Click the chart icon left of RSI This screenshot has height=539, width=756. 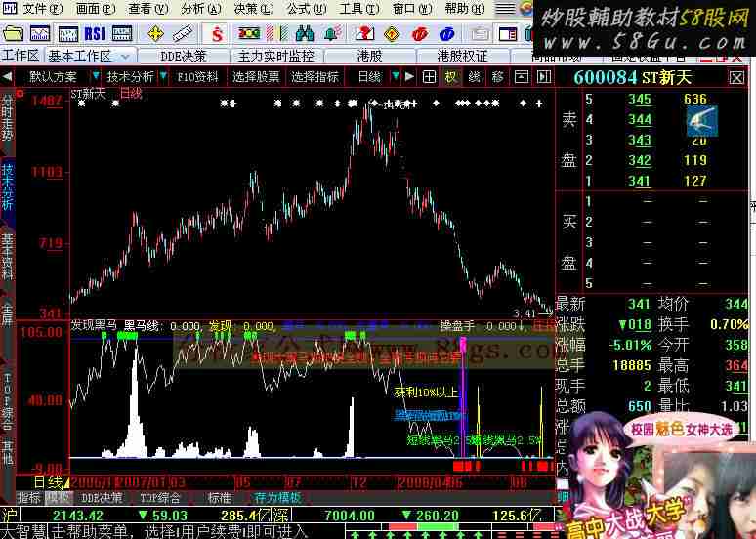(68, 34)
